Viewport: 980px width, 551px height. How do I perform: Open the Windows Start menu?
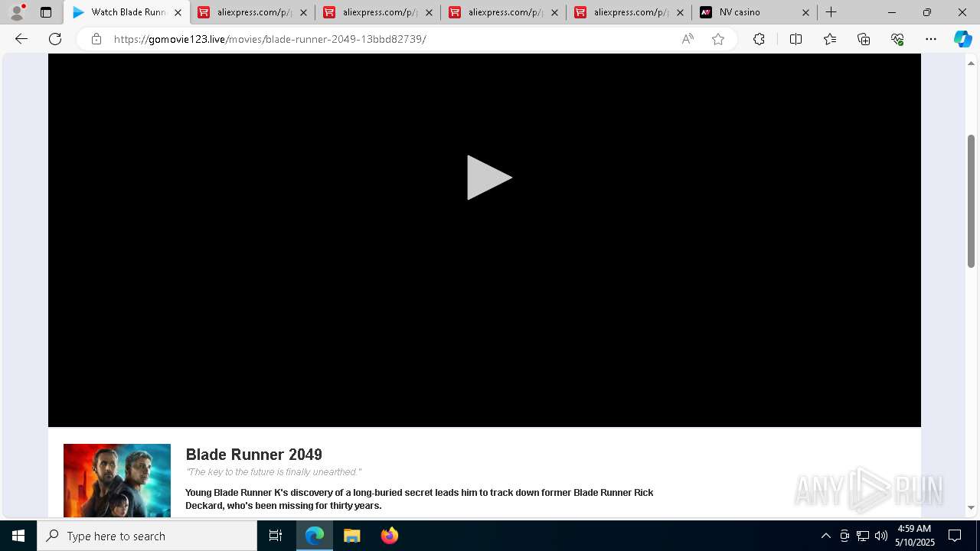coord(18,536)
